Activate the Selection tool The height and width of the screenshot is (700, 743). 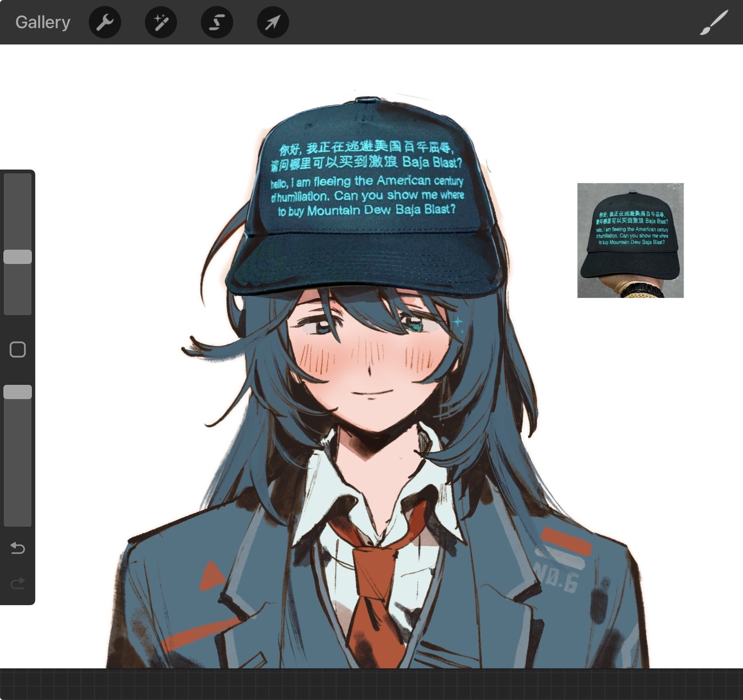217,22
